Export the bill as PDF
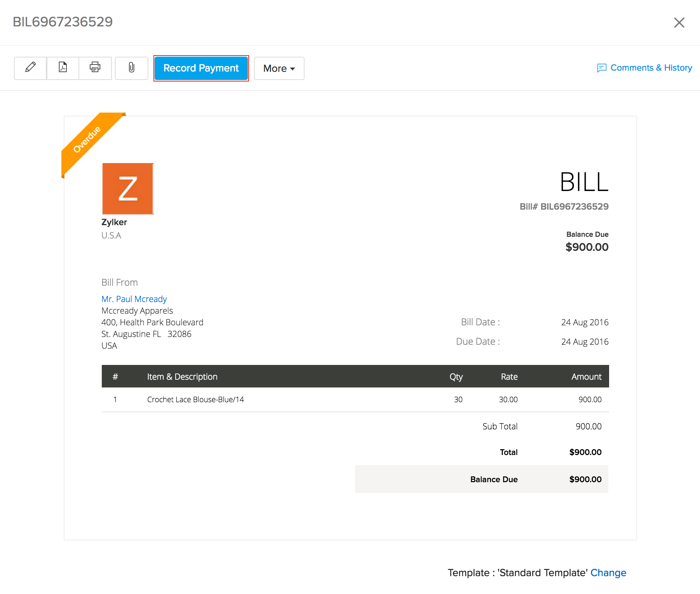The image size is (700, 594). [63, 68]
